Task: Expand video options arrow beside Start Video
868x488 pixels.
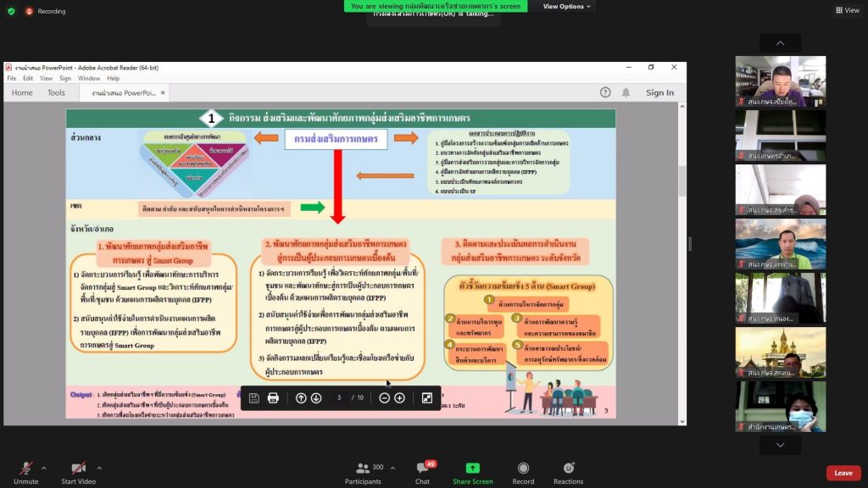Action: pyautogui.click(x=99, y=468)
